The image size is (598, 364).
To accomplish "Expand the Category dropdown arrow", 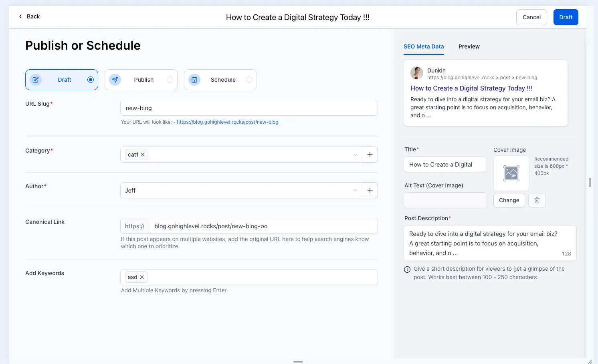I will (x=355, y=155).
